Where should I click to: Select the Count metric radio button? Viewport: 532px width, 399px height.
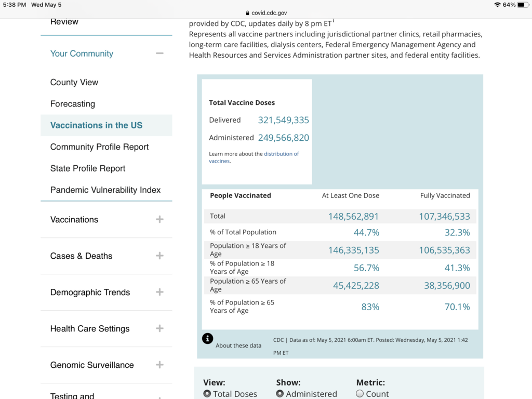tap(360, 394)
